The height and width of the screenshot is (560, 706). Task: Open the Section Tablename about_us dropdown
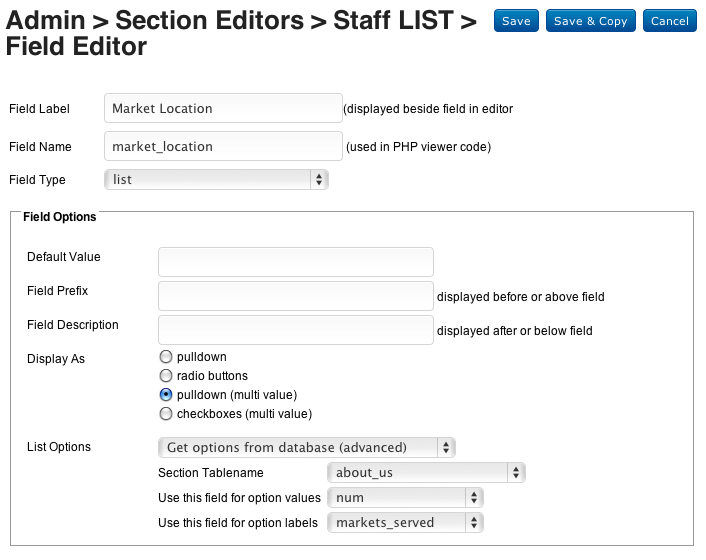click(x=426, y=473)
